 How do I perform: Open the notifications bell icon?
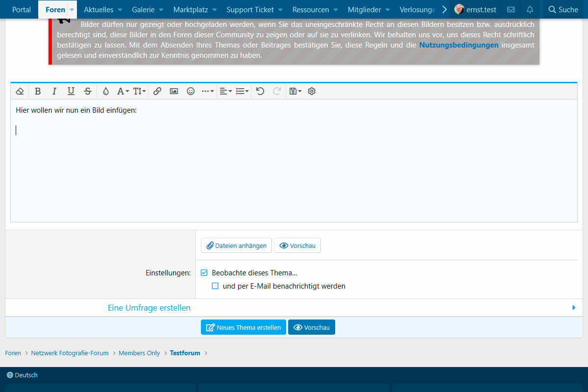tap(530, 9)
